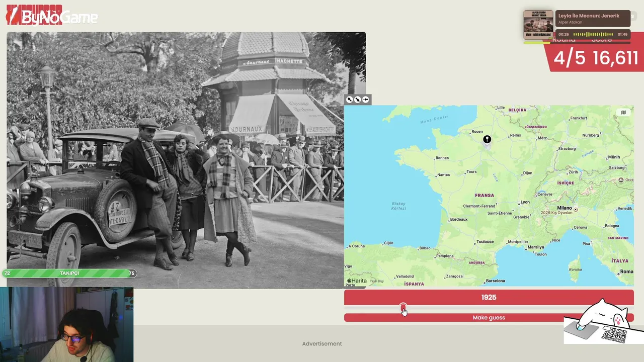Click the historical black-and-white photo
644x362 pixels.
click(x=186, y=160)
